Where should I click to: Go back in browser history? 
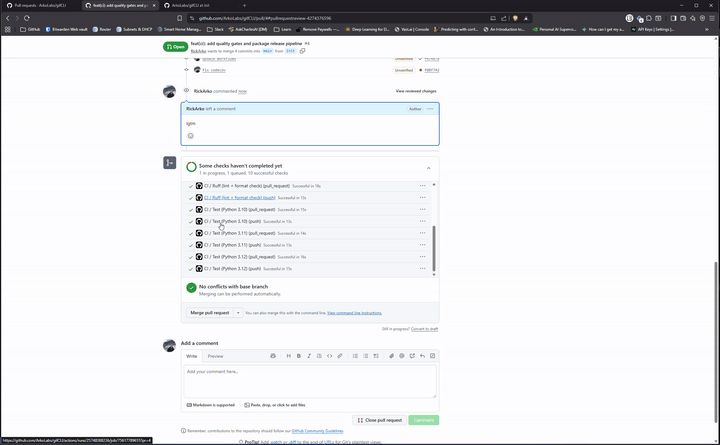[x=8, y=18]
